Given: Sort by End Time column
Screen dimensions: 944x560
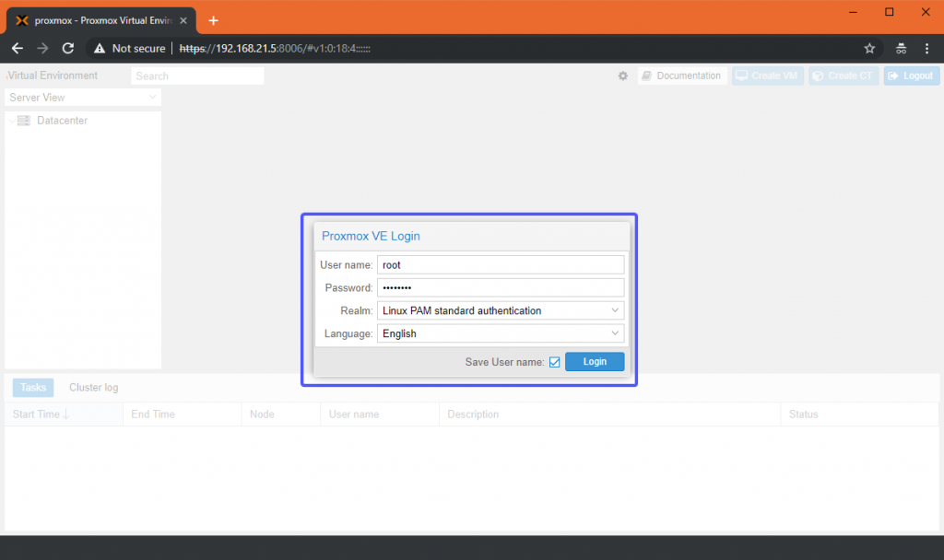Looking at the screenshot, I should (183, 414).
